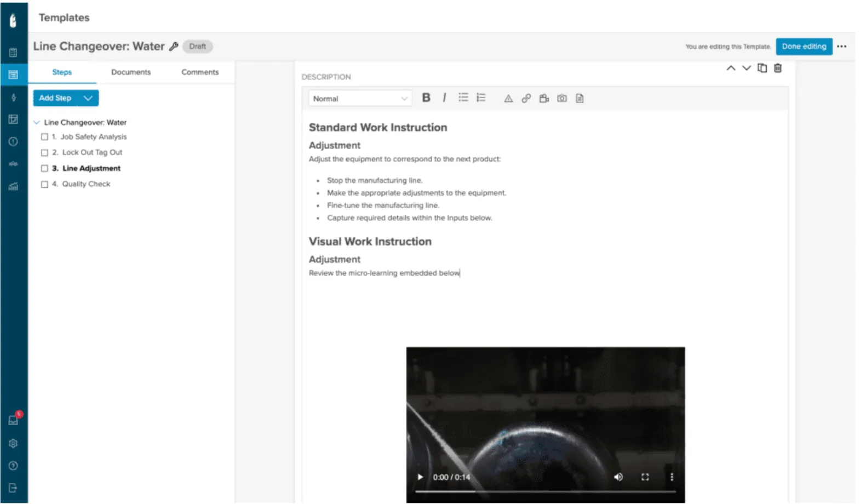This screenshot has height=504, width=860.
Task: Click 'Review the micro-learning embedded below' text
Action: [x=385, y=273]
